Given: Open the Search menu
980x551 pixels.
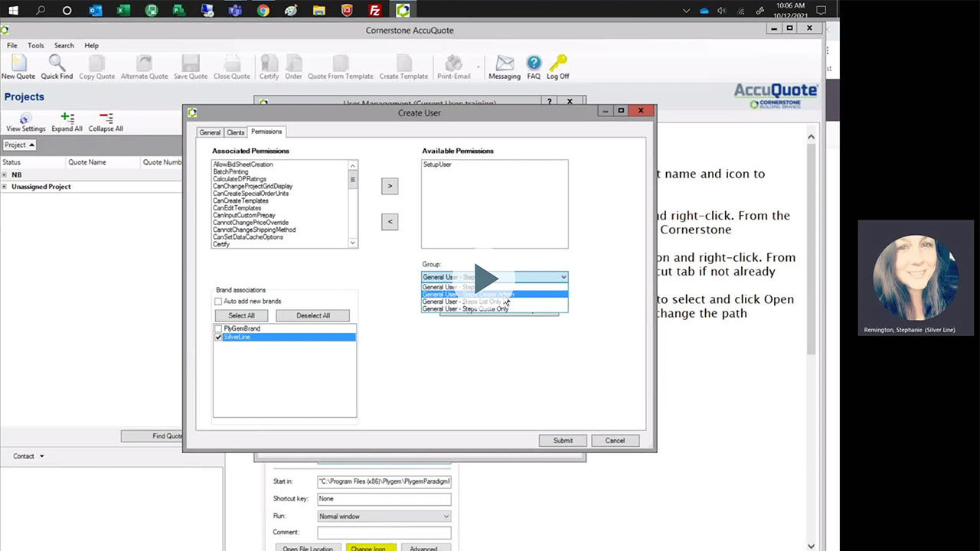Looking at the screenshot, I should coord(64,46).
